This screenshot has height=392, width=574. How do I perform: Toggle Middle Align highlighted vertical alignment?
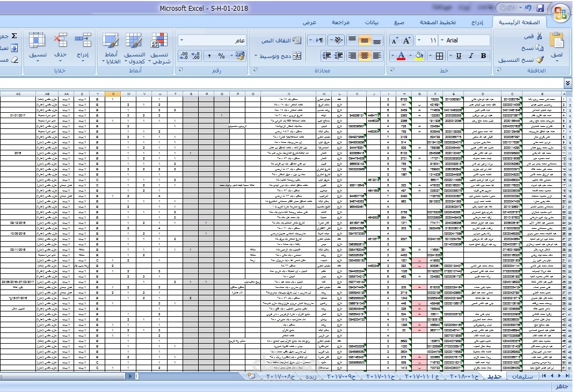click(364, 40)
